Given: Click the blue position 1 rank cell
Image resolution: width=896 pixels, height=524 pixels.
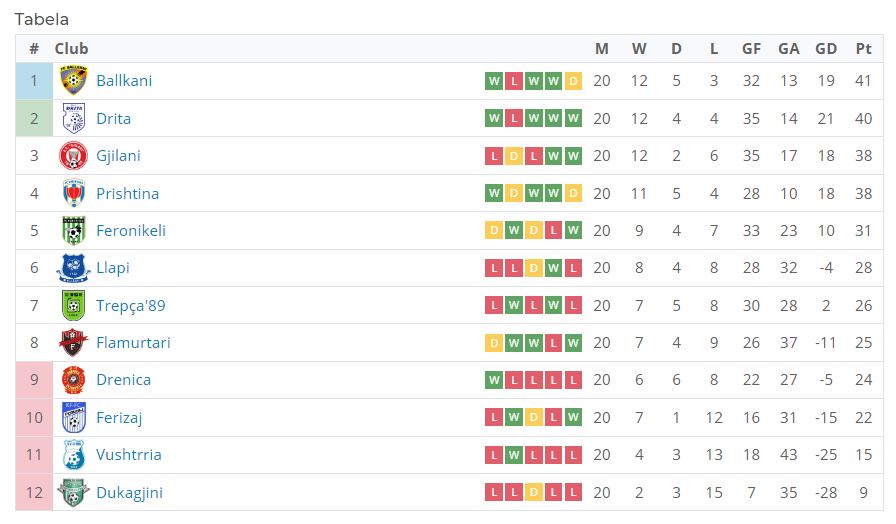Looking at the screenshot, I should [x=34, y=81].
